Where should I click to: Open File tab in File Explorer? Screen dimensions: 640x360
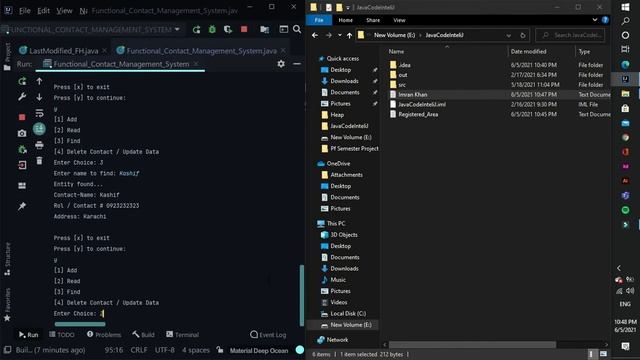[319, 20]
